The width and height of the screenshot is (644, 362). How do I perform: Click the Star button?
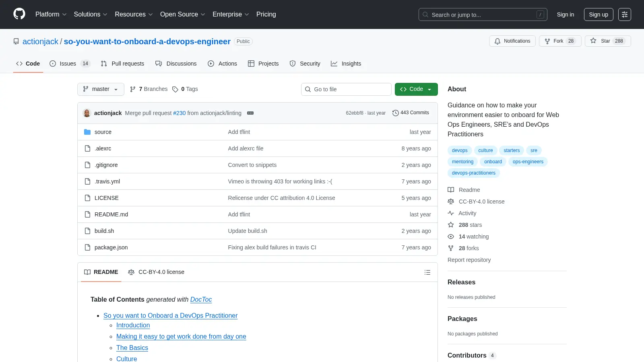(x=608, y=41)
